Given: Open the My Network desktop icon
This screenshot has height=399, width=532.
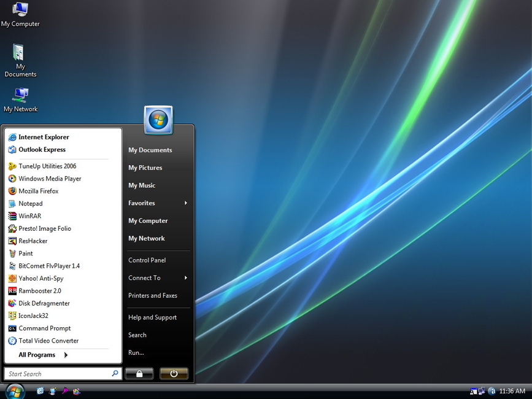Looking at the screenshot, I should [x=21, y=99].
